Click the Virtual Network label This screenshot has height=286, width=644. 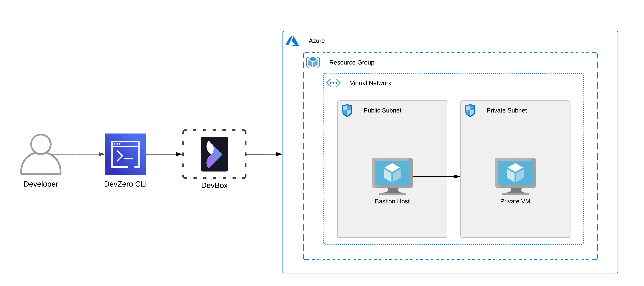(x=370, y=83)
